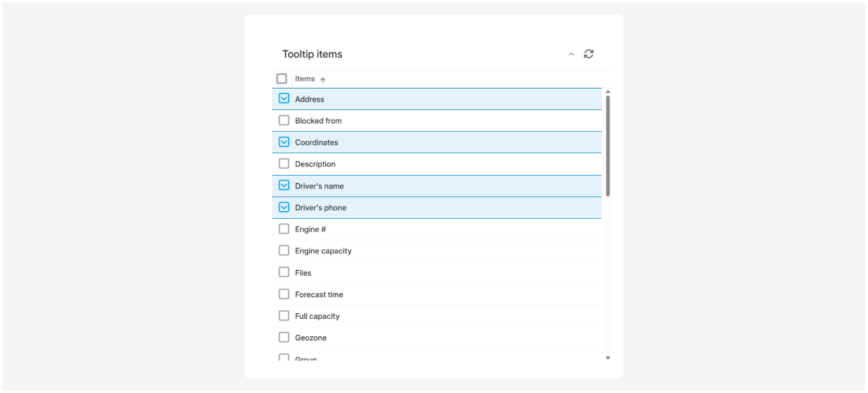Tick the Engine # checkbox
868x393 pixels.
pyautogui.click(x=284, y=229)
